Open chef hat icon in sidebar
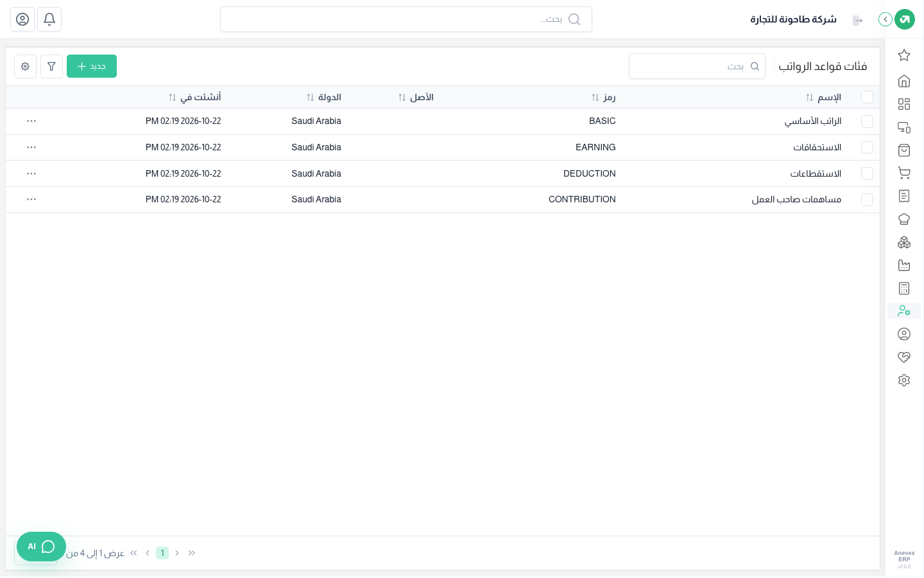The width and height of the screenshot is (924, 578). [904, 219]
